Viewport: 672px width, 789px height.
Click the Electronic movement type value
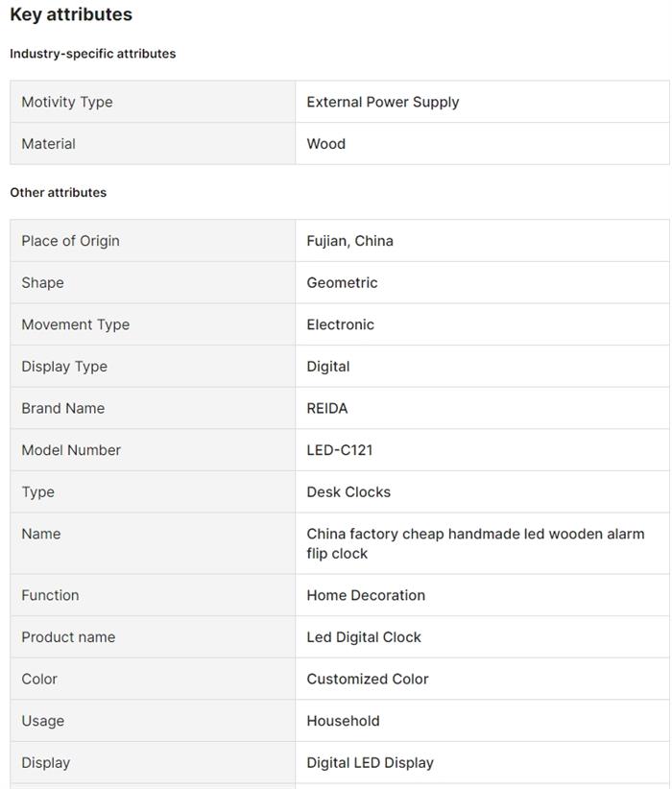pos(341,324)
